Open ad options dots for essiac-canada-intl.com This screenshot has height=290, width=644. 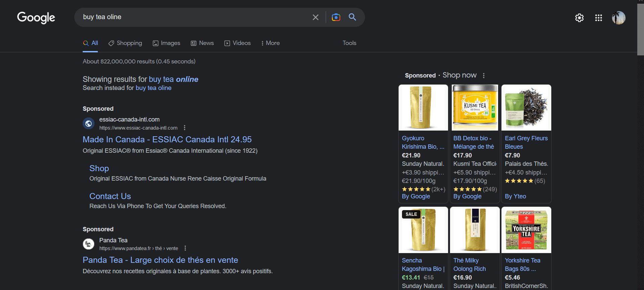185,128
